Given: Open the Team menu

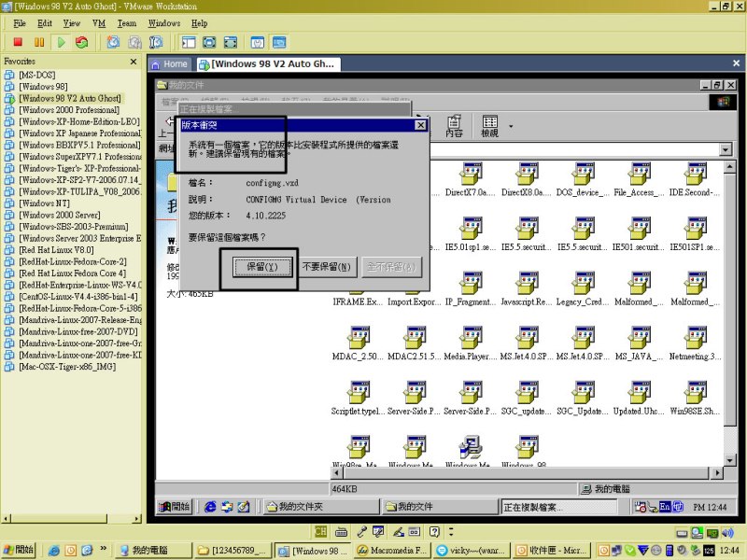Looking at the screenshot, I should [x=127, y=23].
